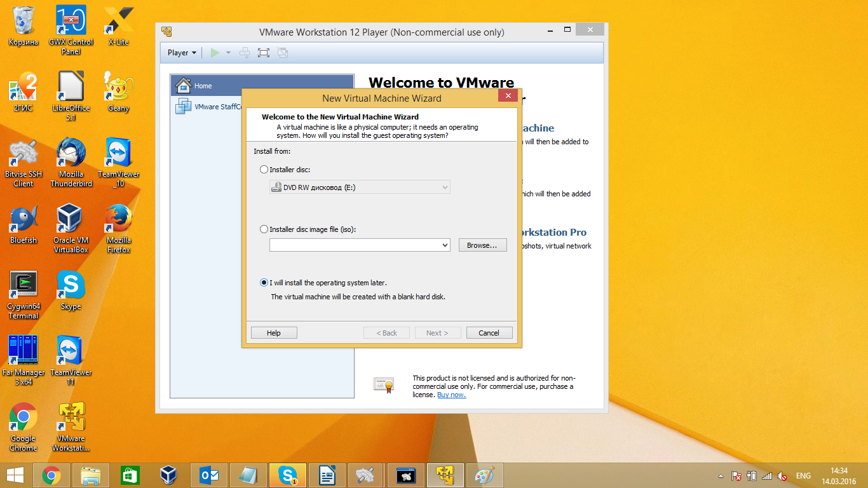Screen dimensions: 868x488
Task: Select Cygwin64 Terminal desktop icon
Action: (24, 294)
